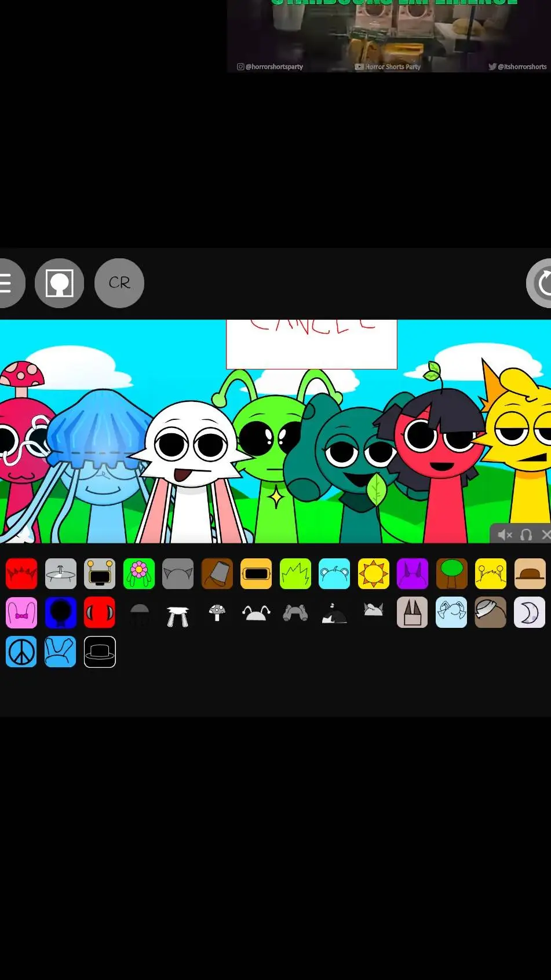Open the hamburger menu
This screenshot has height=980, width=551.
coord(7,283)
